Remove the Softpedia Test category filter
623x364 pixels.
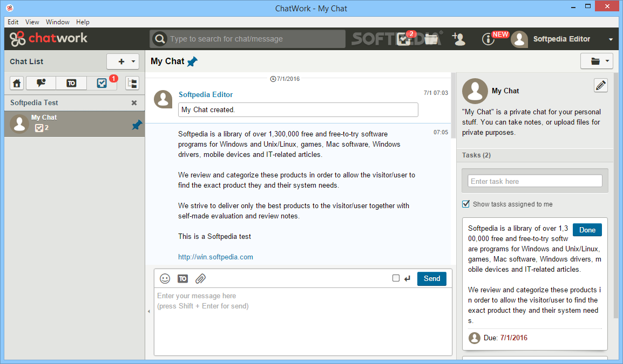pyautogui.click(x=134, y=103)
